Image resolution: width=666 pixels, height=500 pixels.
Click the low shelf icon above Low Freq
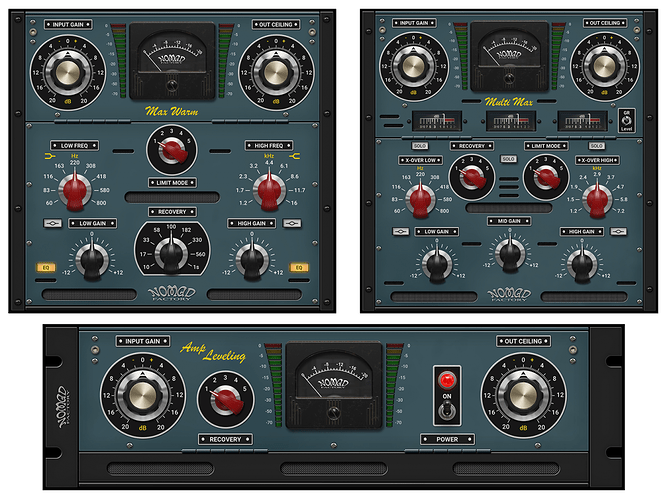click(50, 156)
